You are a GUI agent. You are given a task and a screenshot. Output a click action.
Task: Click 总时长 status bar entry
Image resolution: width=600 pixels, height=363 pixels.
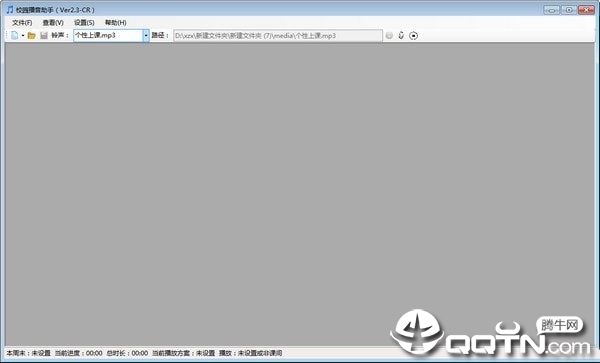click(x=127, y=353)
